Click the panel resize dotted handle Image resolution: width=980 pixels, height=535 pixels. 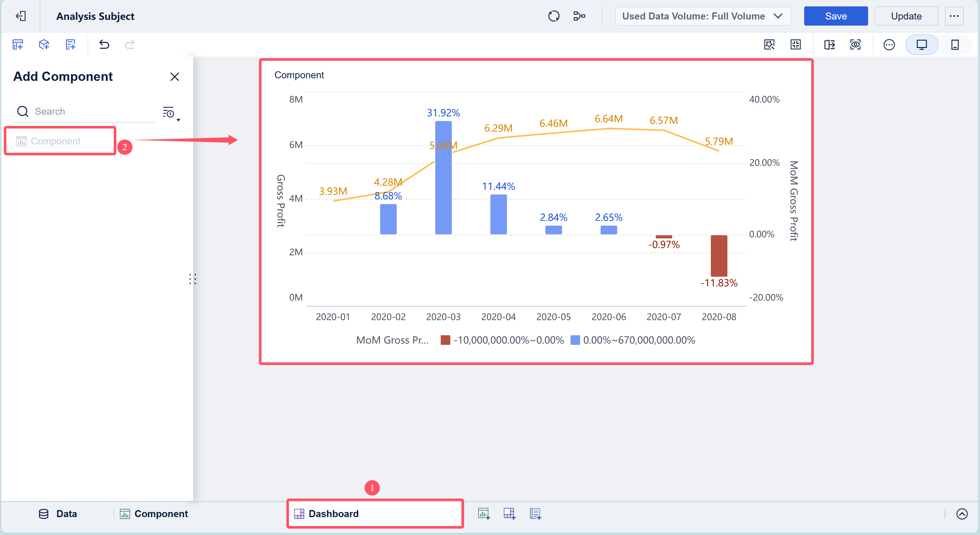(x=192, y=279)
